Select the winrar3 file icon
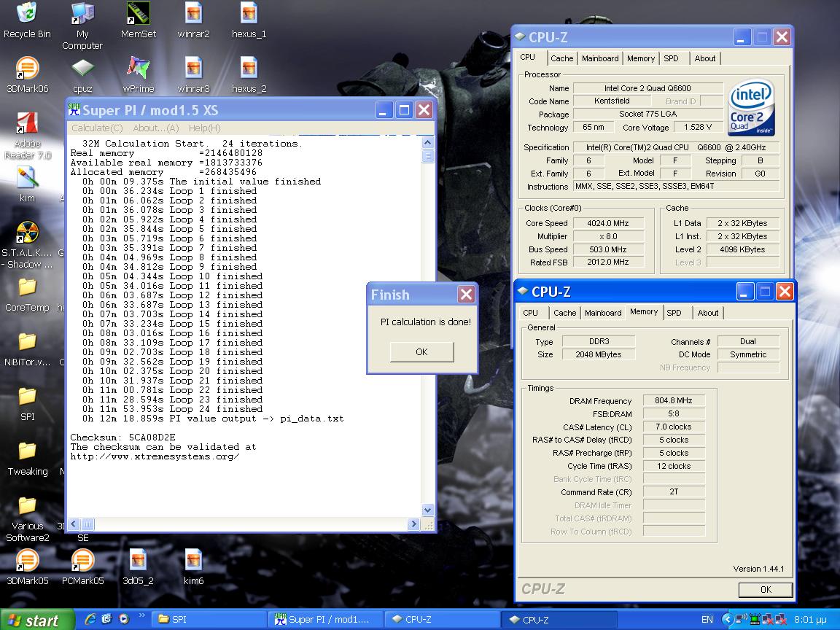Viewport: 840px width, 630px height. point(193,75)
